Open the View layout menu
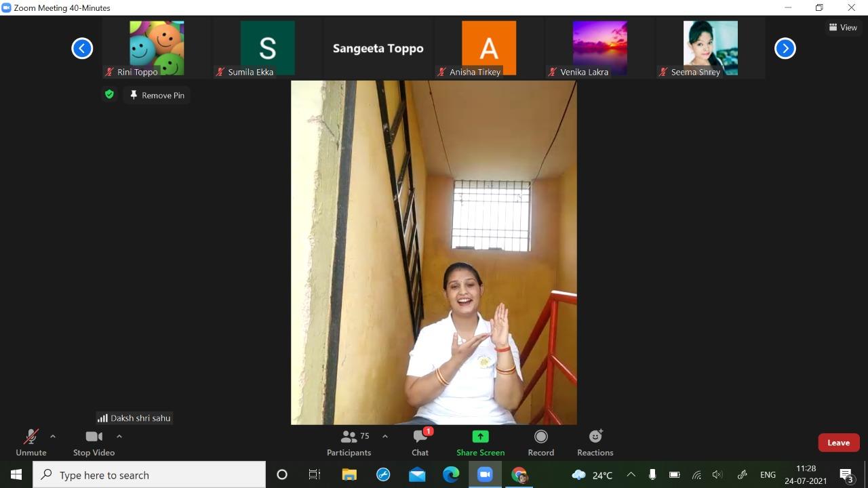 [x=844, y=27]
